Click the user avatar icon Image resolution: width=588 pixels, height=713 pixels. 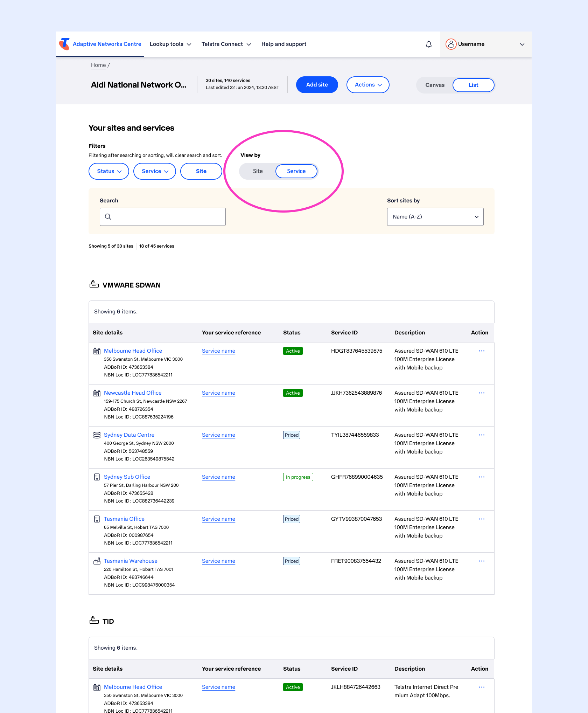click(451, 44)
